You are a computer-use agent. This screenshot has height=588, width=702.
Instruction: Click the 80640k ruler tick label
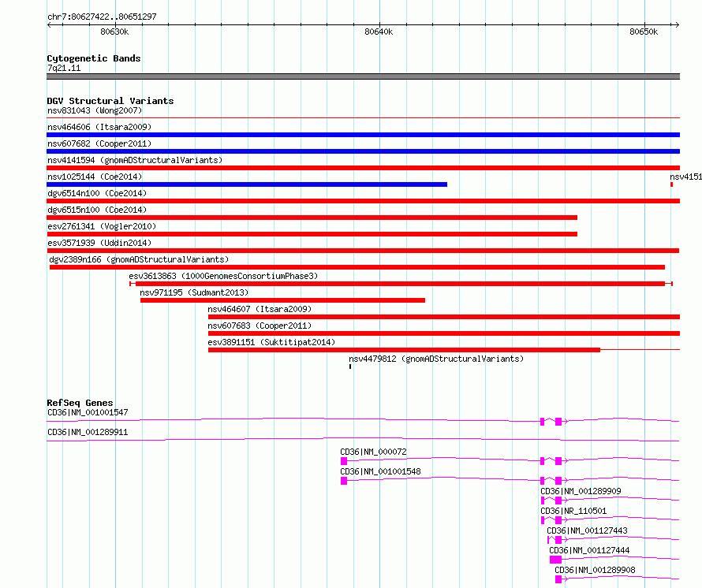pos(379,32)
